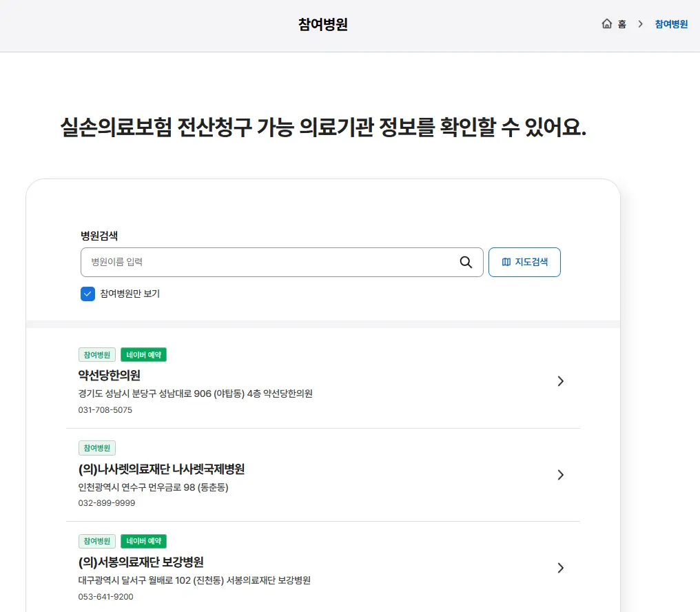Click the 참여병원 badge on 약선당한의원
700x612 pixels.
(x=96, y=354)
